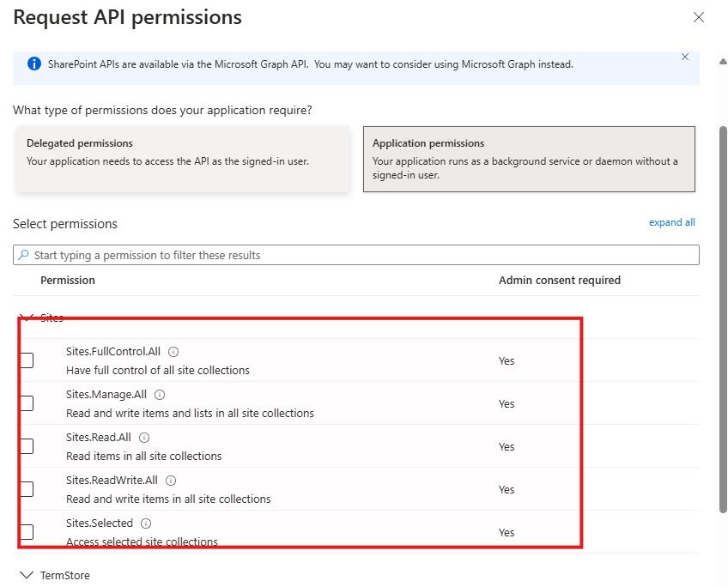This screenshot has height=587, width=728.
Task: Click the Permission column header
Action: [68, 281]
